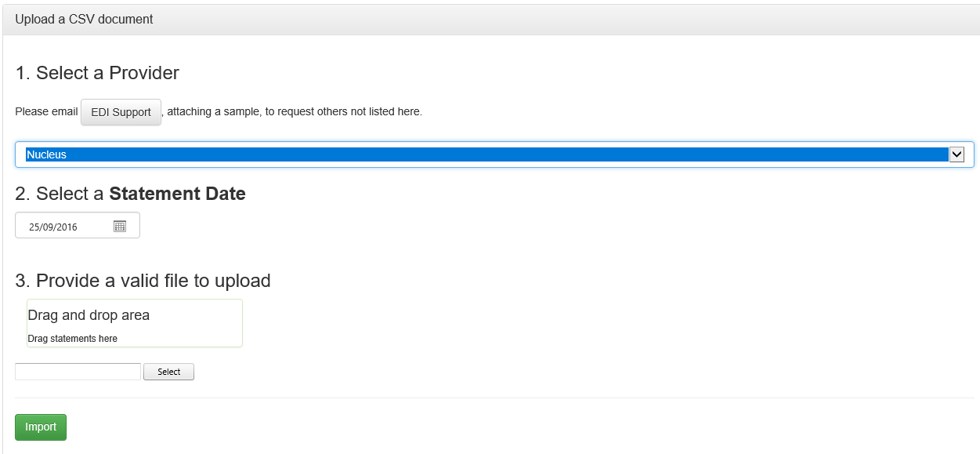This screenshot has width=980, height=454.
Task: Click the '1. Select a Provider' heading
Action: point(97,73)
